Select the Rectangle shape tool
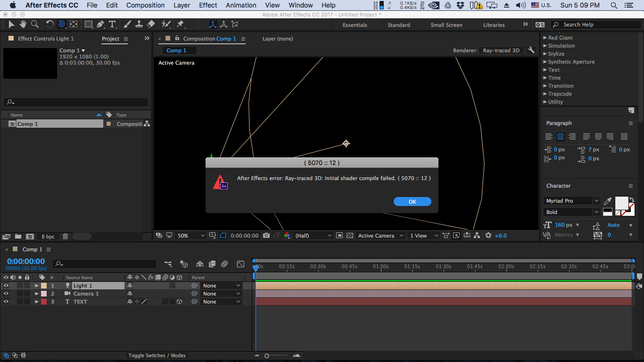The width and height of the screenshot is (644, 362). pyautogui.click(x=89, y=24)
